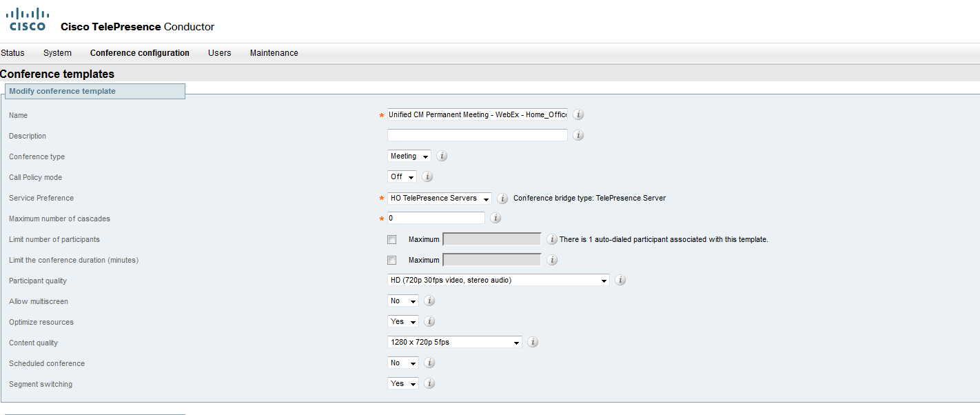This screenshot has width=980, height=415.
Task: Show info for Content quality
Action: pos(533,343)
